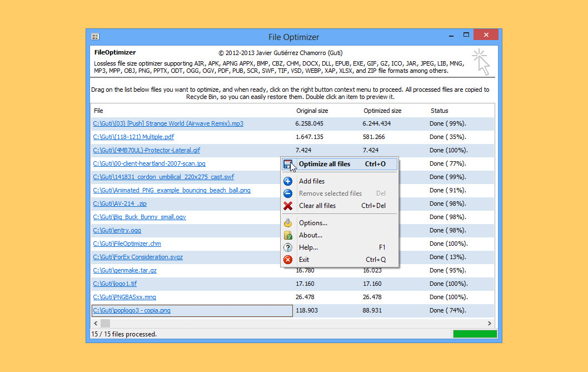
Task: Open the Animated_PNG bouncing_beach_ball.png link
Action: pos(172,190)
